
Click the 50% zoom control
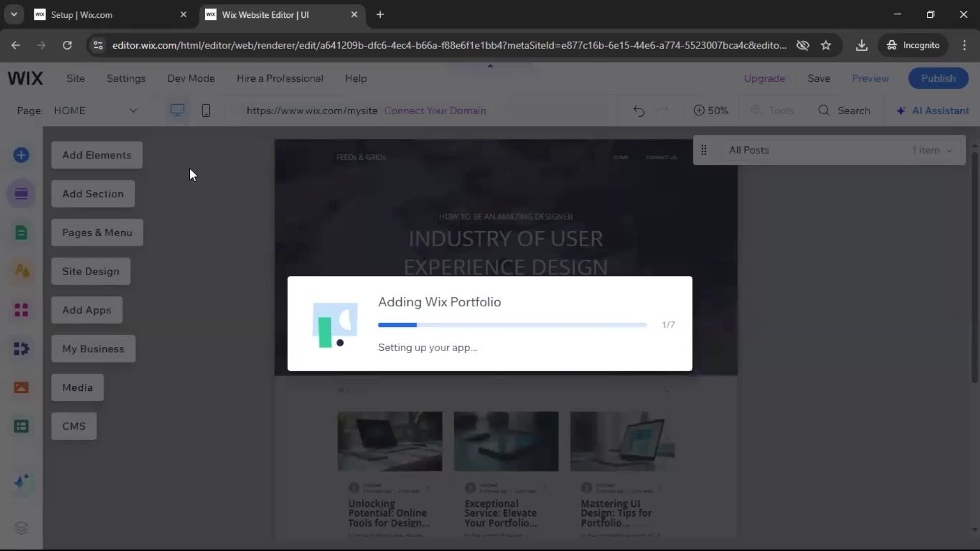[710, 110]
